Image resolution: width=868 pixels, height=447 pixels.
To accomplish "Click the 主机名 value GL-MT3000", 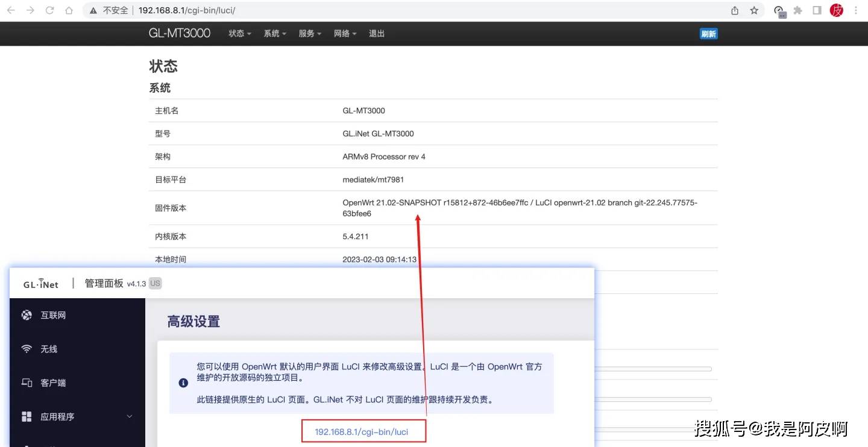I will pyautogui.click(x=364, y=111).
